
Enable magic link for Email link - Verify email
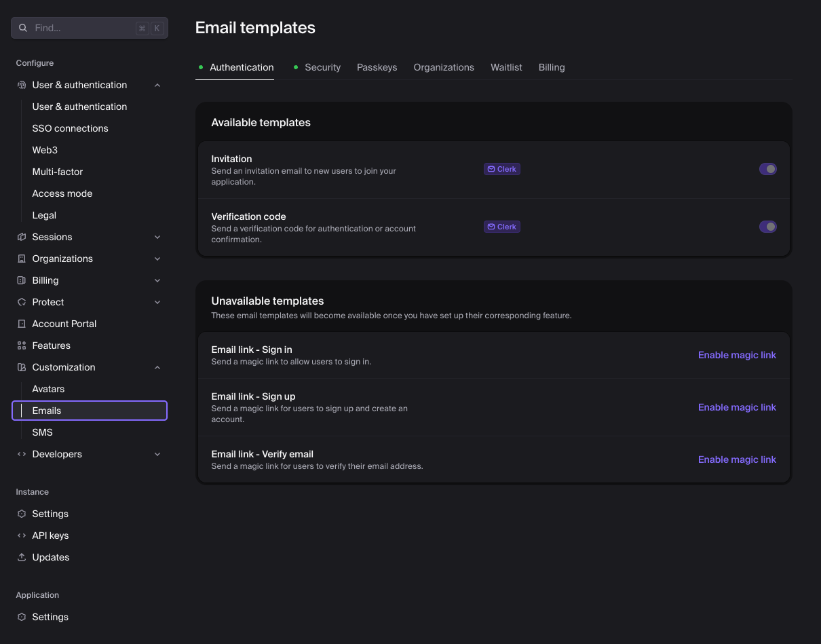pos(737,459)
